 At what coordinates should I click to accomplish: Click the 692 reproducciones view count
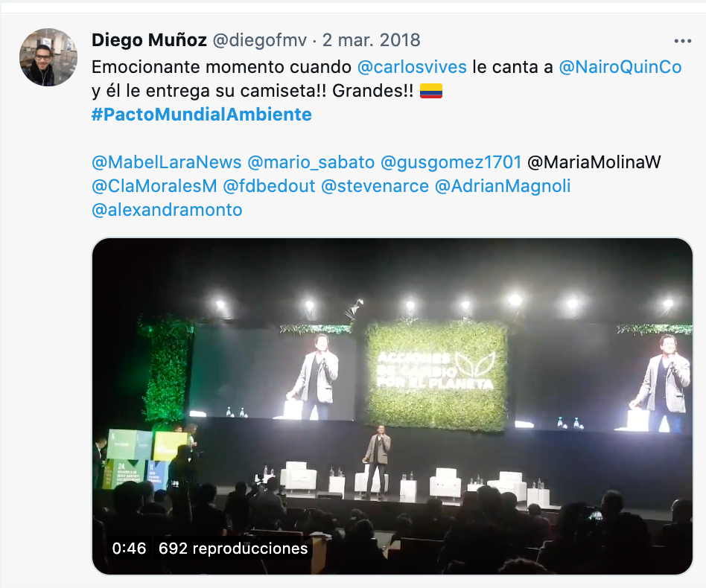click(233, 549)
